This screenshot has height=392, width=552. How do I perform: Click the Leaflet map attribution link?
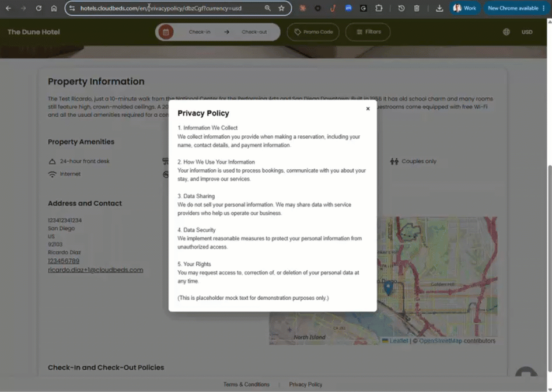[399, 341]
